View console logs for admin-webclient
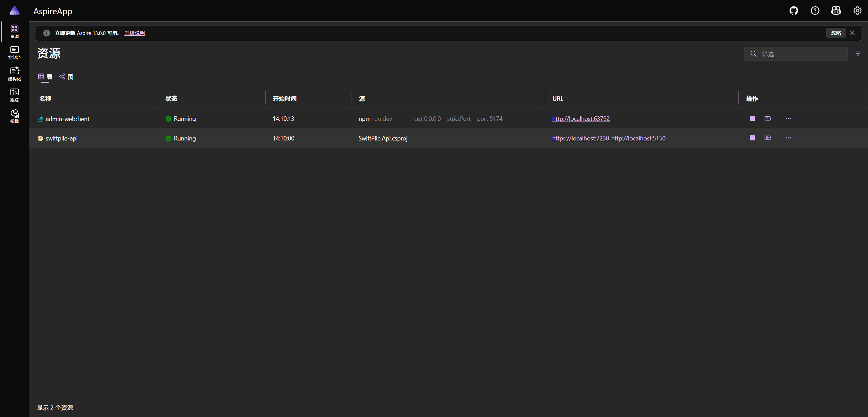This screenshot has height=417, width=868. pos(768,118)
